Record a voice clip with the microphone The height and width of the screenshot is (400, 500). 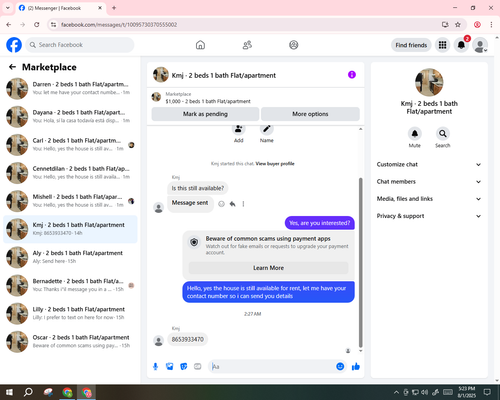(155, 367)
